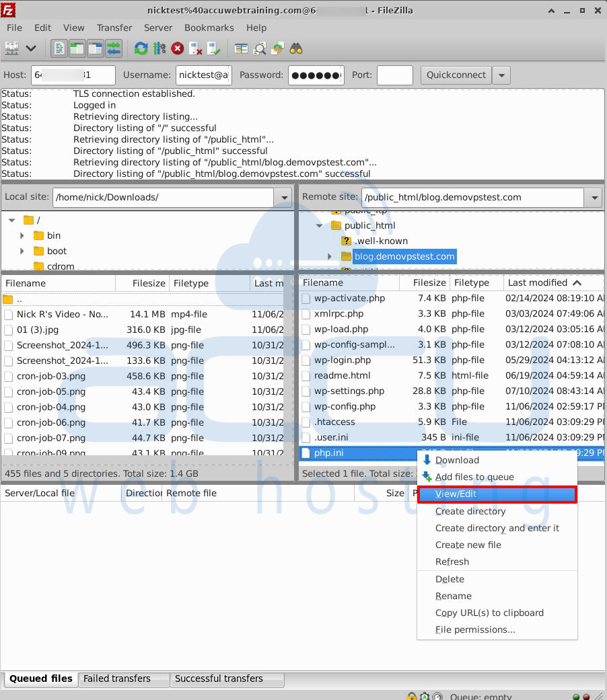Image resolution: width=607 pixels, height=700 pixels.
Task: Open the Server menu
Action: (158, 28)
